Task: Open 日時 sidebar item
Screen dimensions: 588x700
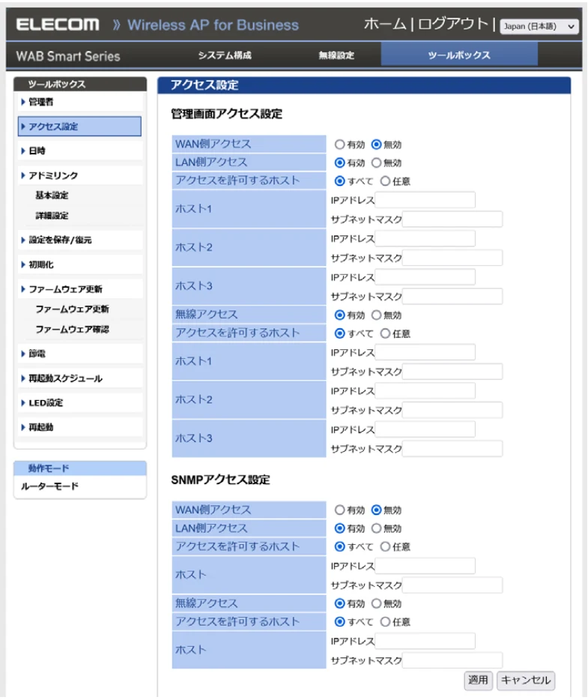Action: pos(80,151)
